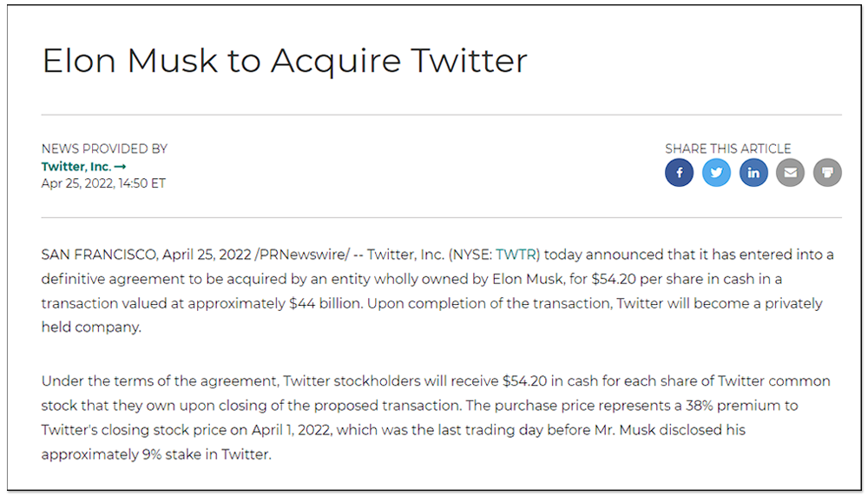Click the April 1, 2022 date in paragraph
The width and height of the screenshot is (868, 496).
click(292, 430)
